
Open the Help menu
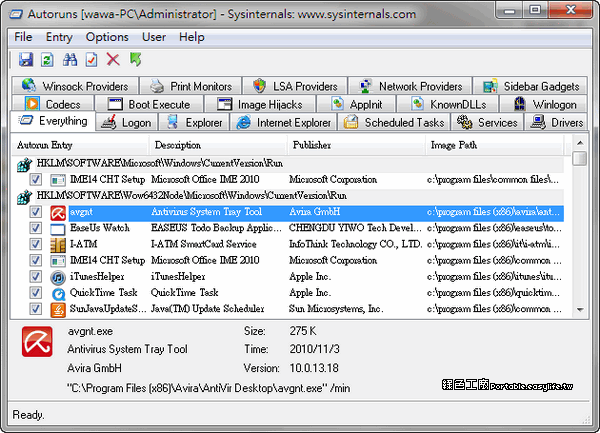(x=192, y=37)
